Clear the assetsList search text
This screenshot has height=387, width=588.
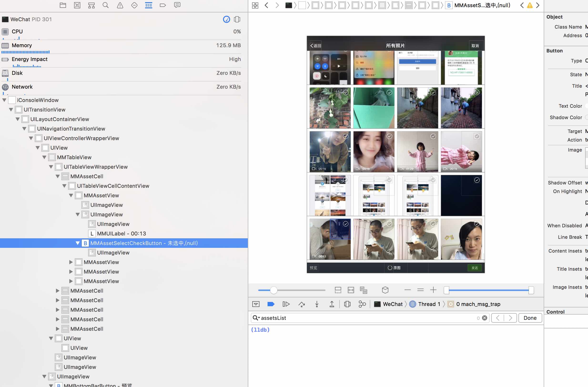click(485, 318)
